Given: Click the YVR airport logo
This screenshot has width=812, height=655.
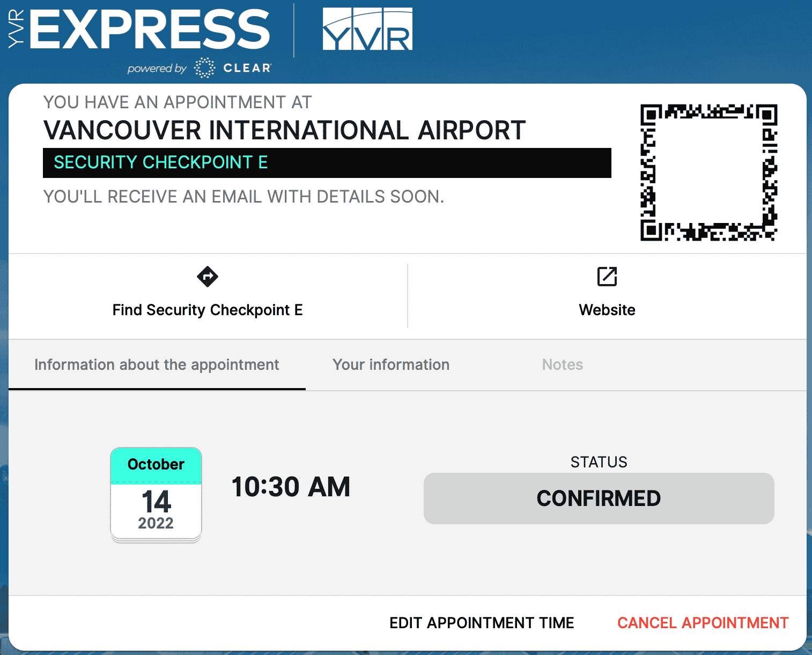Looking at the screenshot, I should click(x=367, y=29).
